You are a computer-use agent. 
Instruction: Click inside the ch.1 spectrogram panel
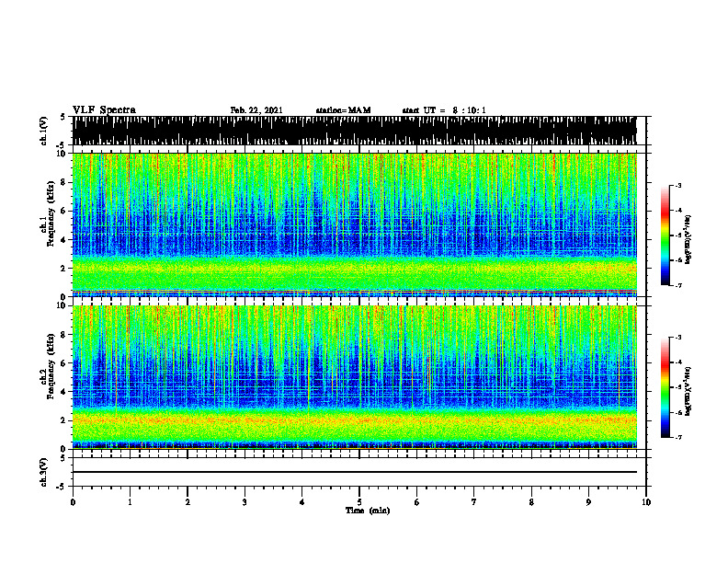354,224
